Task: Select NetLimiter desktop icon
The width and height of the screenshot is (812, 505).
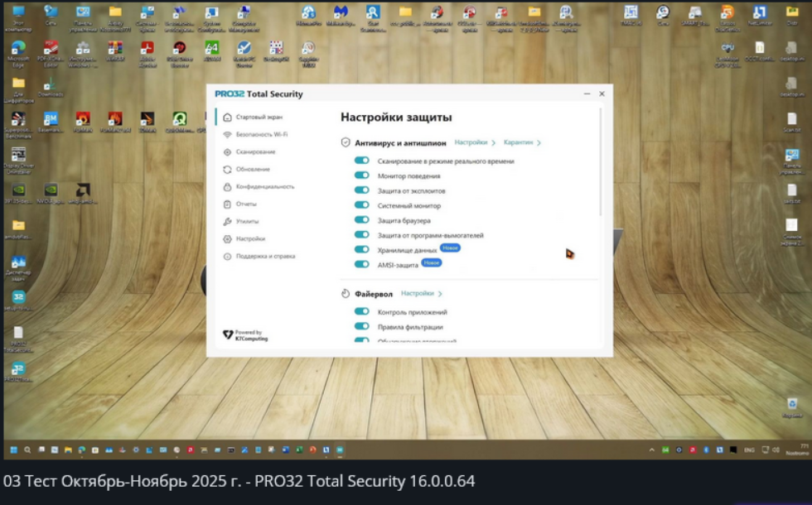Action: [x=760, y=16]
